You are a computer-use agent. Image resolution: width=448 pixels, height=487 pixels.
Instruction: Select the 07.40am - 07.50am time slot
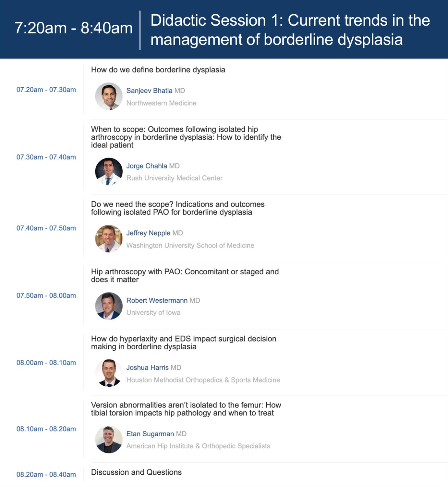(46, 228)
